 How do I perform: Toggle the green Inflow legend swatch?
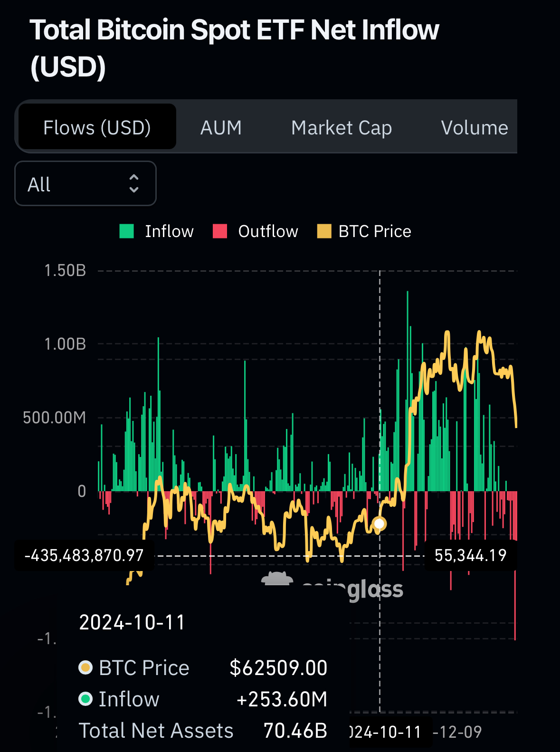click(126, 231)
